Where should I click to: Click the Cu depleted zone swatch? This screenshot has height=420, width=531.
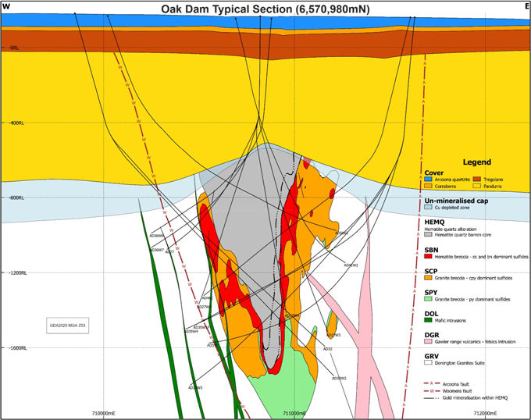click(x=429, y=208)
